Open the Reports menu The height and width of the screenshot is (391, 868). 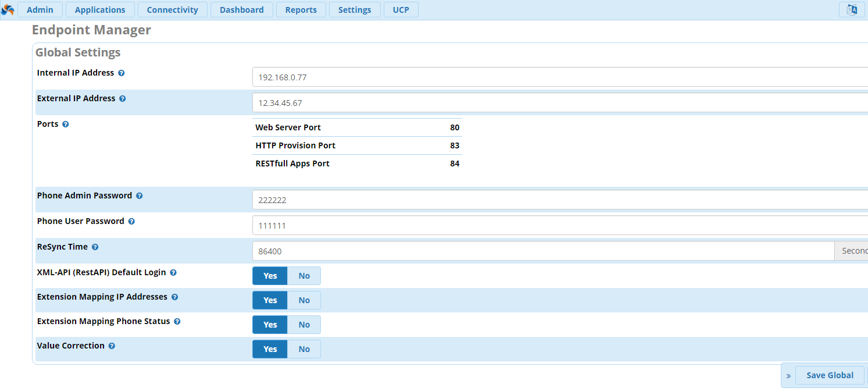[x=301, y=10]
